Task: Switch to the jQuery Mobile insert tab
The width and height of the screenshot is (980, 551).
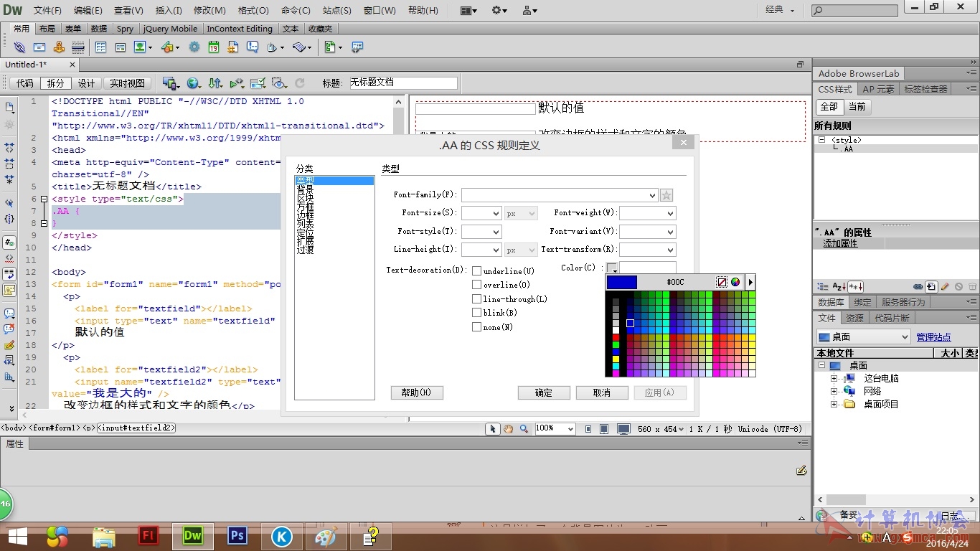Action: click(170, 29)
